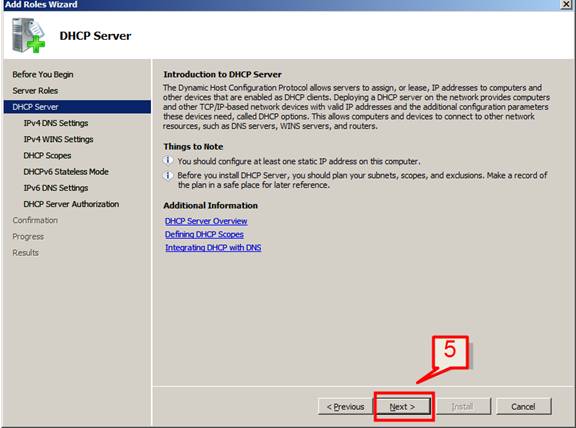Open the DHCP Server Overview link
Screen dimensions: 576x428
click(206, 221)
